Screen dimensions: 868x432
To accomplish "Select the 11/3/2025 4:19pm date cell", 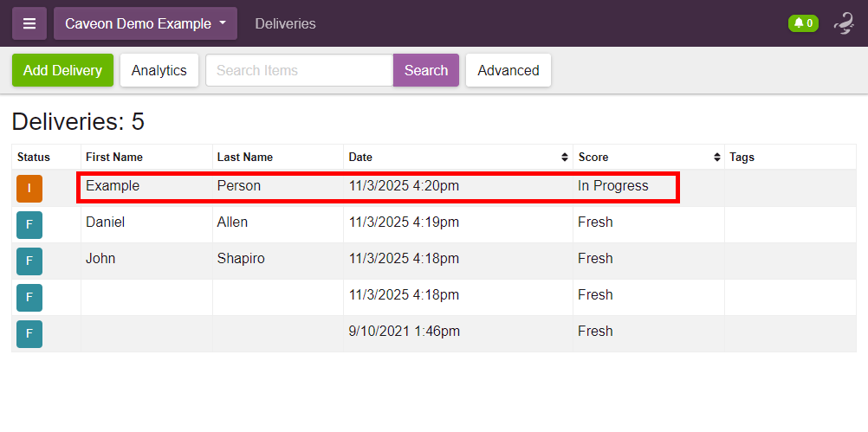I will [458, 222].
